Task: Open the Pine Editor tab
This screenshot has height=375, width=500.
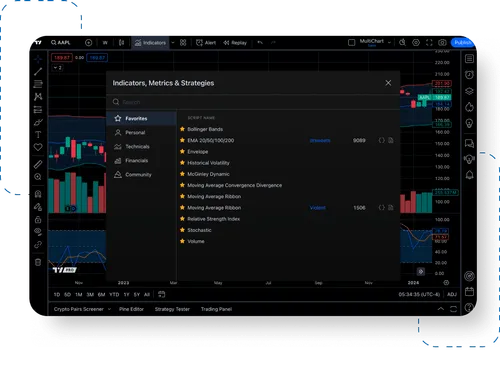Action: coord(131,309)
